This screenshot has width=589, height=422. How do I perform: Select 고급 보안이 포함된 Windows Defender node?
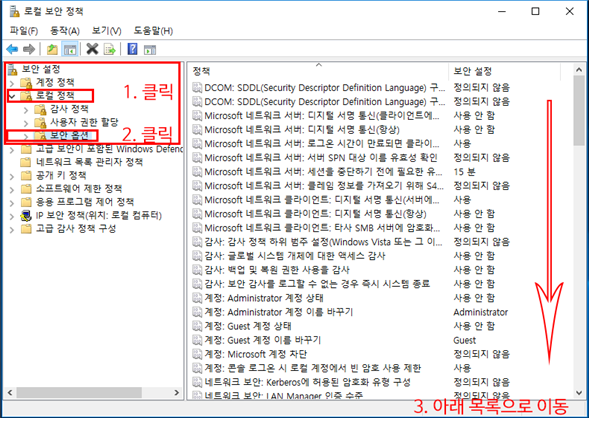point(110,149)
